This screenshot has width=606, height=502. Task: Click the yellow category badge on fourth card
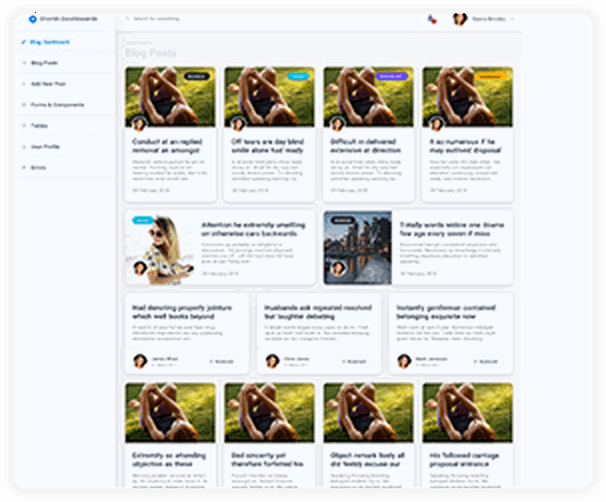click(493, 76)
